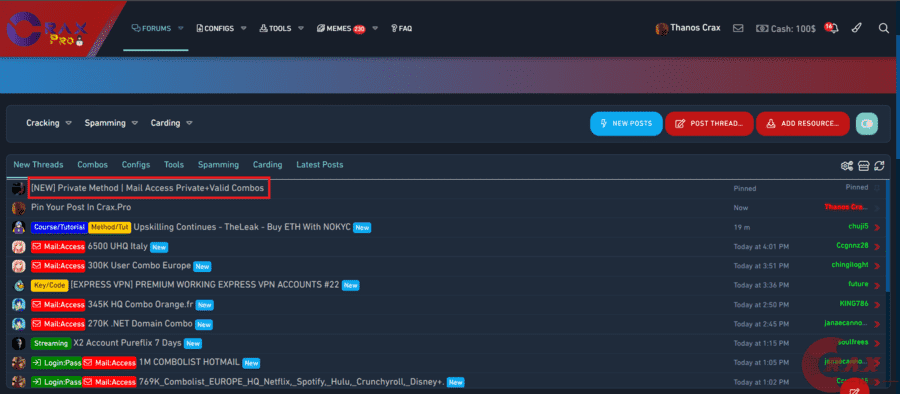Open the Thanos Crax account link
This screenshot has height=394, width=900.
695,28
